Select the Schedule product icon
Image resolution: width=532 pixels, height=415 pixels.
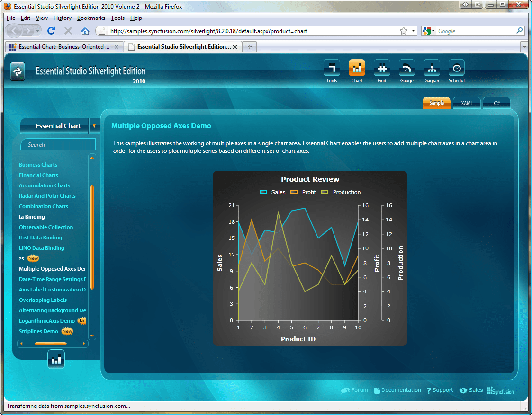pyautogui.click(x=456, y=67)
